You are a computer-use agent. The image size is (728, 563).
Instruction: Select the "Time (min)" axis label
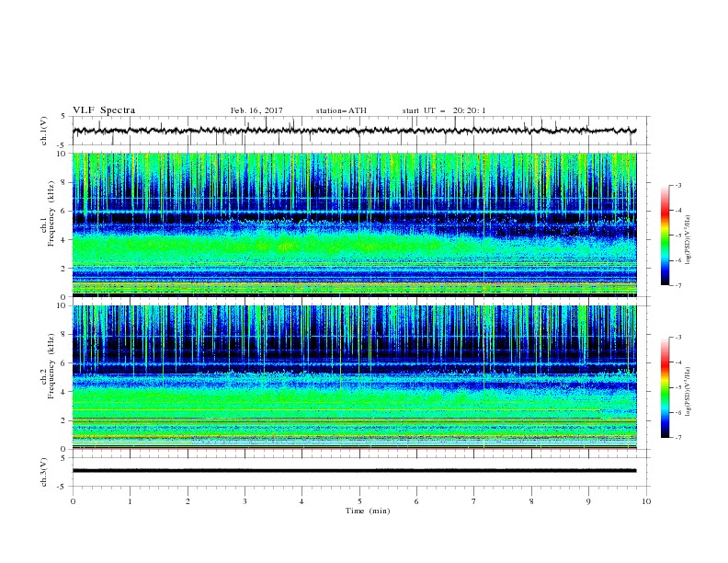coord(368,511)
